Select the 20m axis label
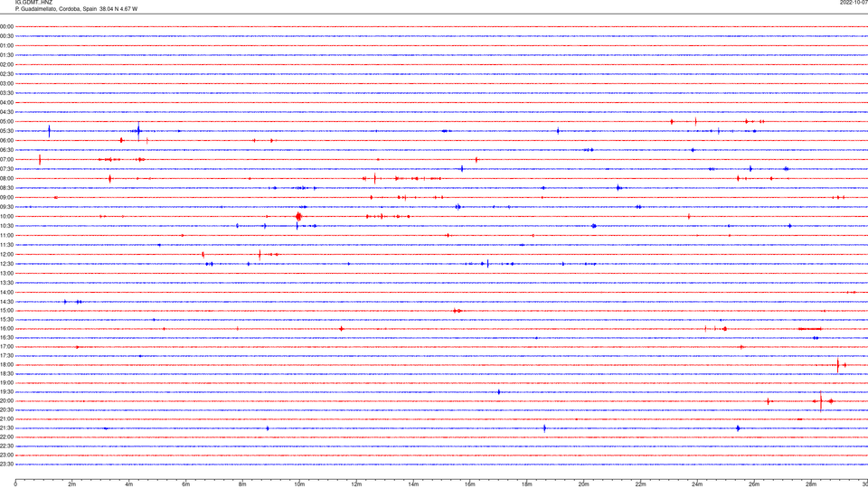Viewport: 868px width, 488px height. [x=583, y=484]
